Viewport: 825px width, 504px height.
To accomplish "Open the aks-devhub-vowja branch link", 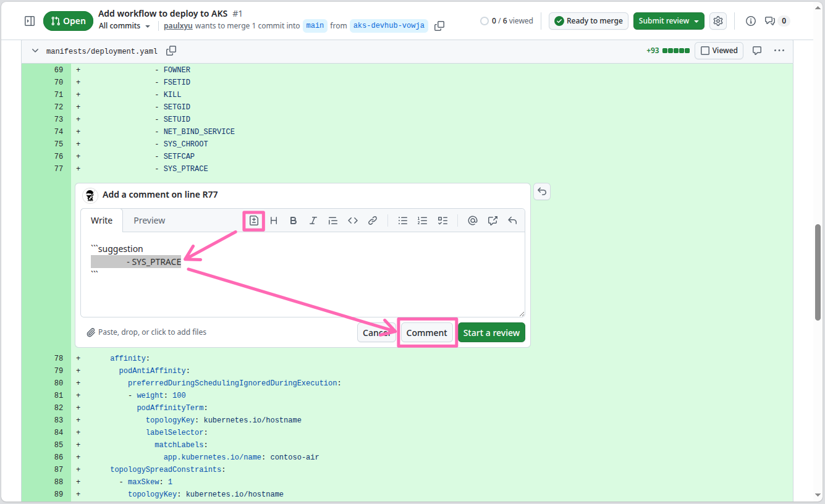I will coord(389,26).
